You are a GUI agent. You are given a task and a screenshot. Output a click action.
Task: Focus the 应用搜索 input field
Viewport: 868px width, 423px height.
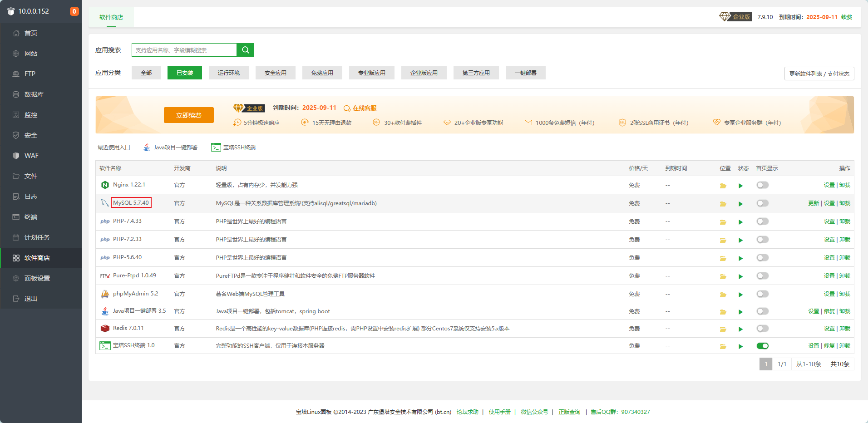coord(184,50)
